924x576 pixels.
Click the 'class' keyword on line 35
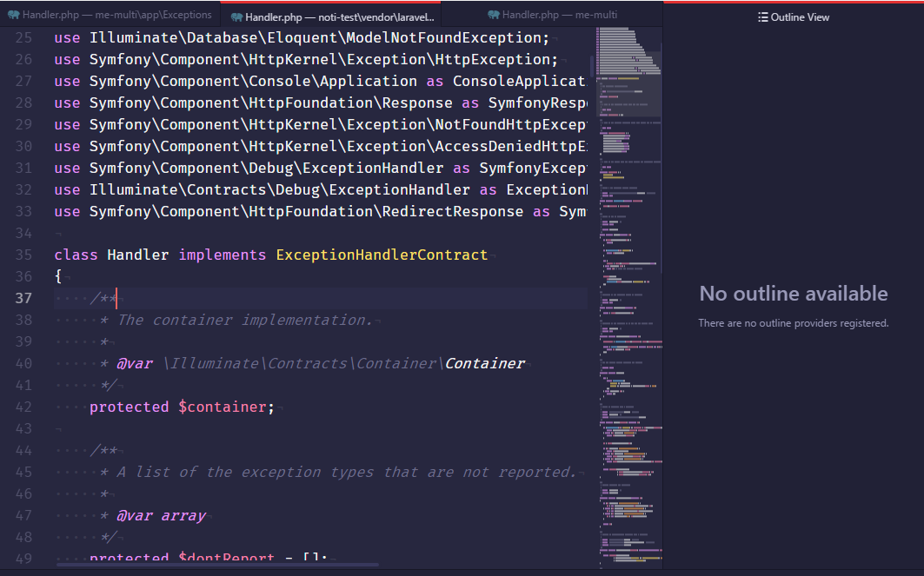pos(76,255)
